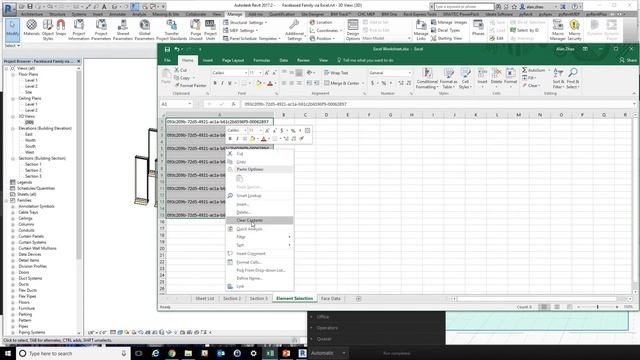The width and height of the screenshot is (640, 360).
Task: Open the Excel font name dropdown
Action: click(246, 73)
